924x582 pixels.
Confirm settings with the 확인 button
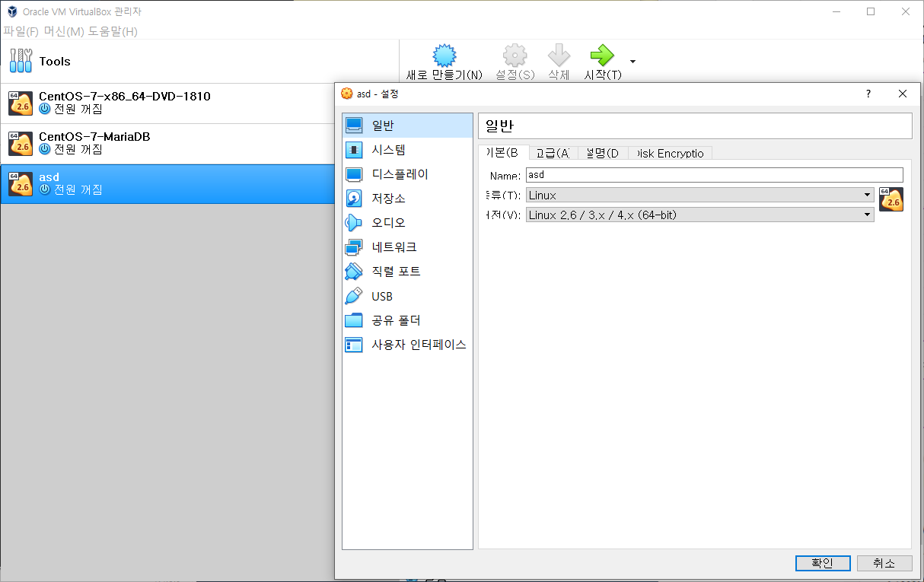click(x=823, y=563)
